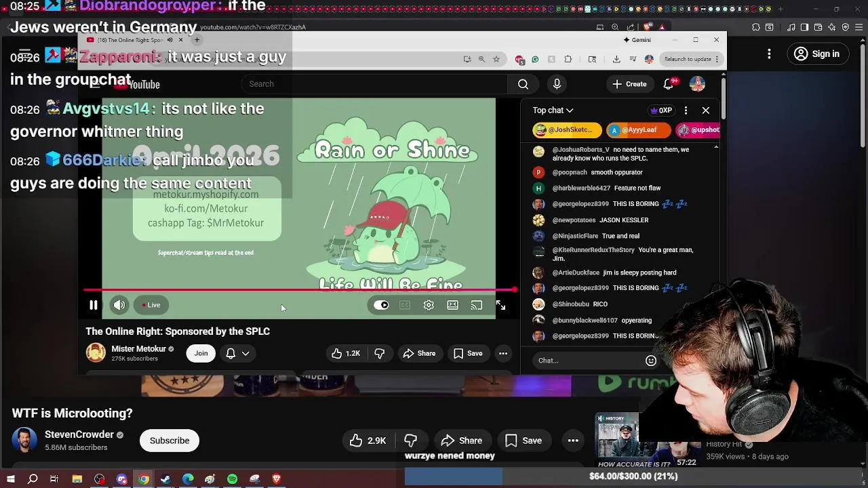The width and height of the screenshot is (868, 488).
Task: Cast the video with the cast icon
Action: click(477, 305)
